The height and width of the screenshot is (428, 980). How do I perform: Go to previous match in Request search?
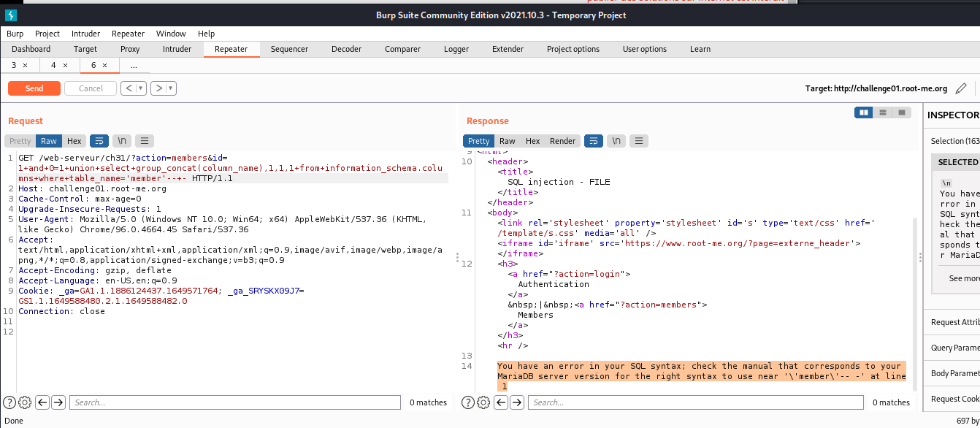tap(42, 402)
